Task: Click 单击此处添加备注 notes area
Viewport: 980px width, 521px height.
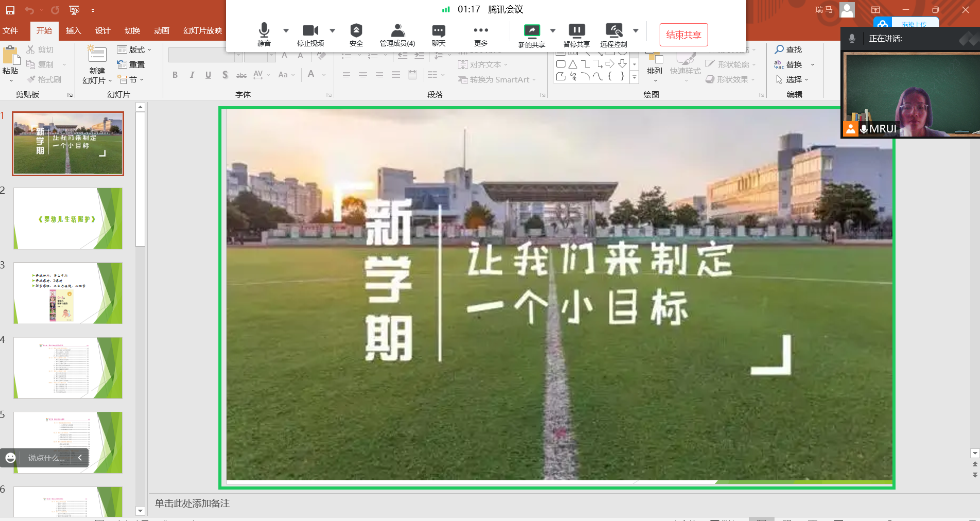Action: [x=192, y=503]
